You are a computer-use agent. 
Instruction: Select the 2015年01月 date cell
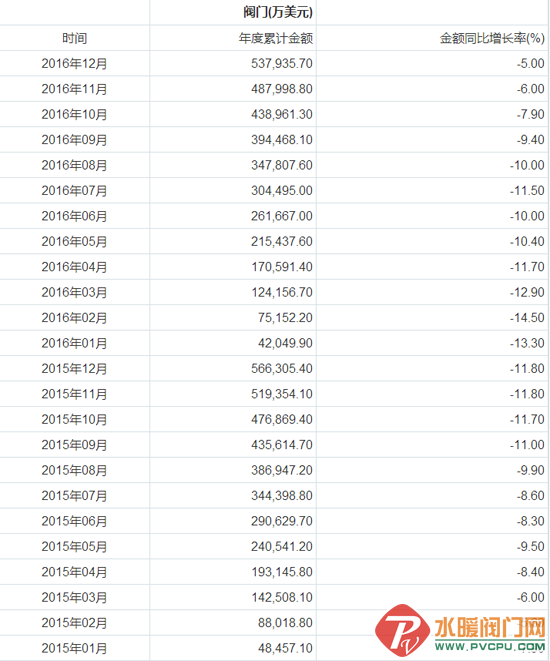(x=74, y=648)
